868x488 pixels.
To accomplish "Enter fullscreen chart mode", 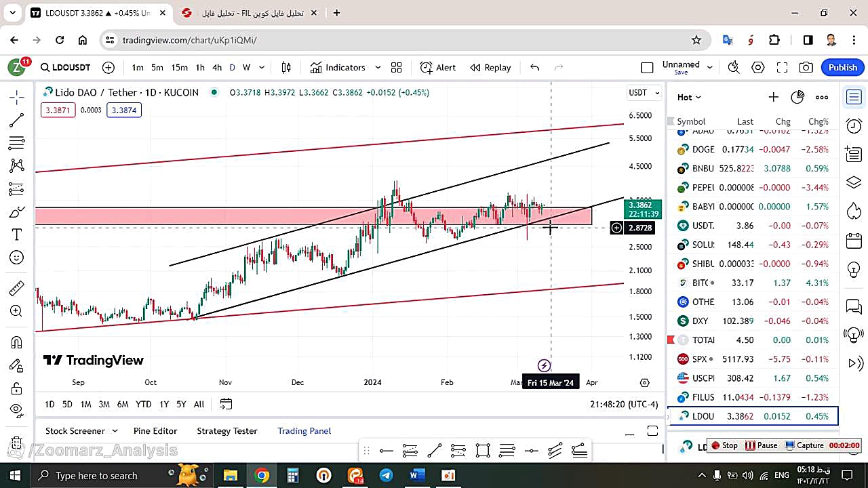I will (x=782, y=67).
